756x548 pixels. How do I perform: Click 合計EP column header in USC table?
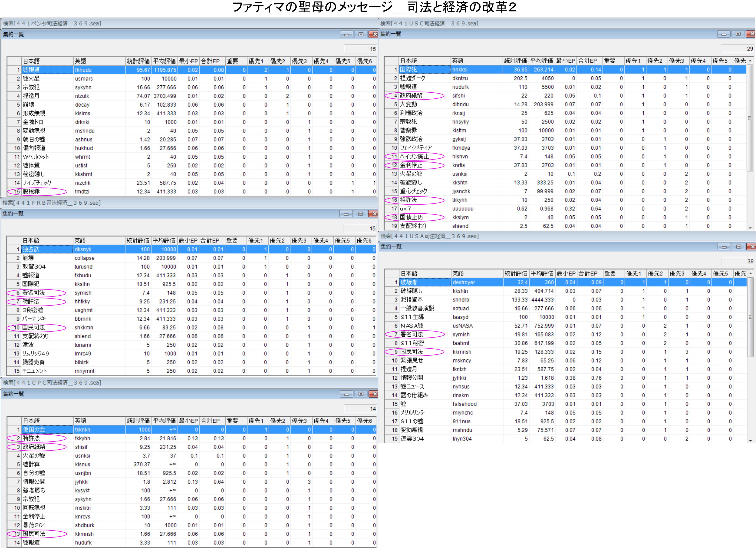pos(589,61)
